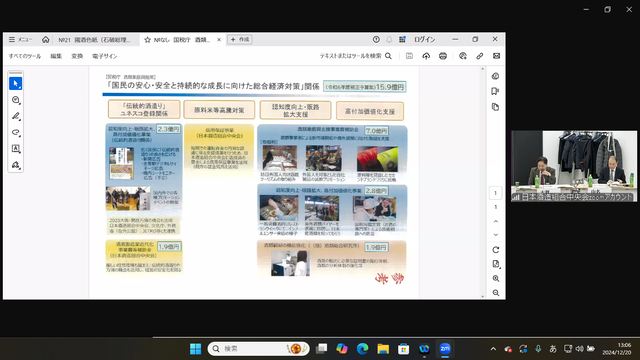Open the volume tray icon
This screenshot has height=360, width=640.
coord(580,349)
